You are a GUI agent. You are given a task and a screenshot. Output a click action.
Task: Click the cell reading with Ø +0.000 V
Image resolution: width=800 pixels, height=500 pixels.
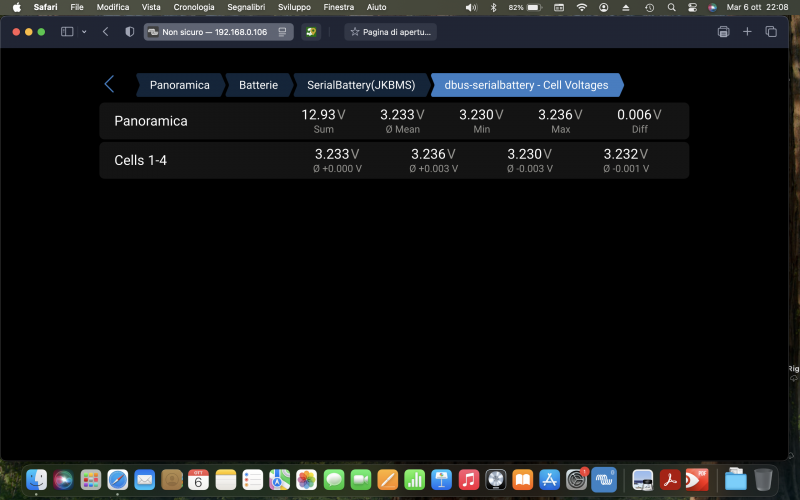click(x=337, y=160)
